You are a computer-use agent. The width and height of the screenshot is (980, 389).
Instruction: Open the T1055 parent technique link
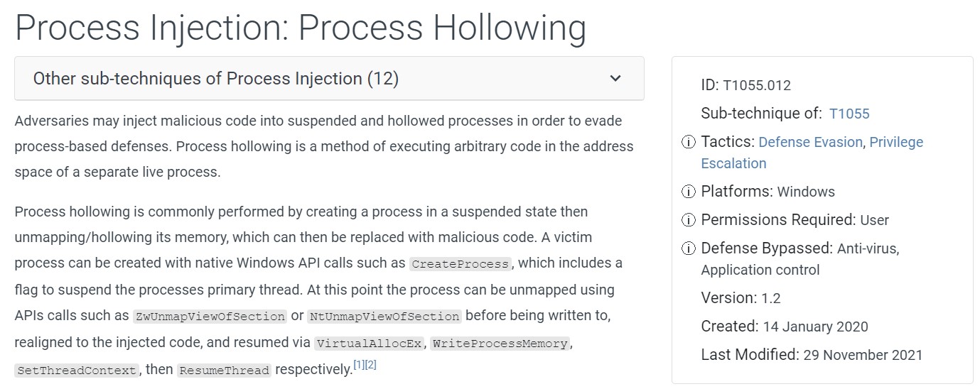coord(849,114)
